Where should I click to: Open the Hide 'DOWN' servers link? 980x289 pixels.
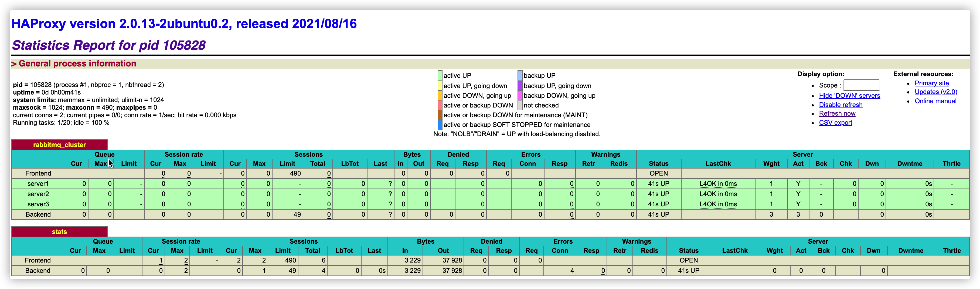click(849, 96)
